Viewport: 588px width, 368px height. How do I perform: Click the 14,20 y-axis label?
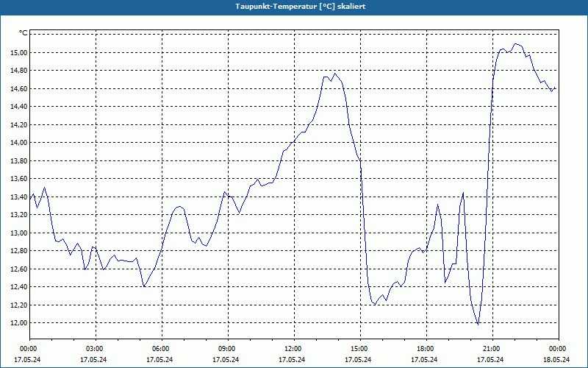[x=19, y=124]
